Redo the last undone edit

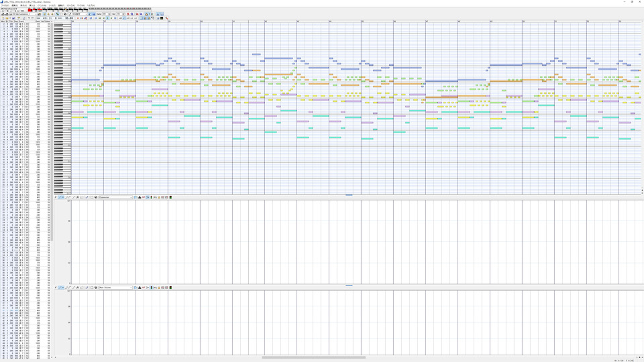[x=33, y=18]
